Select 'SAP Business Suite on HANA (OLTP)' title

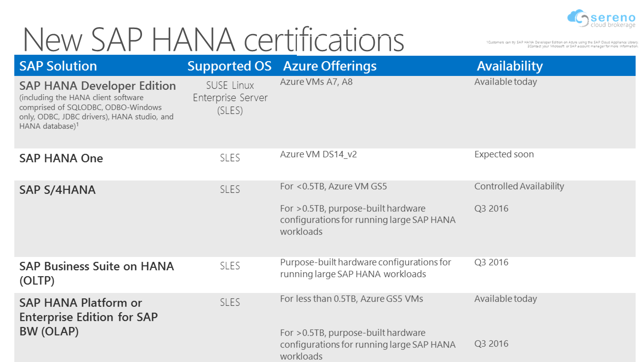[x=97, y=273]
